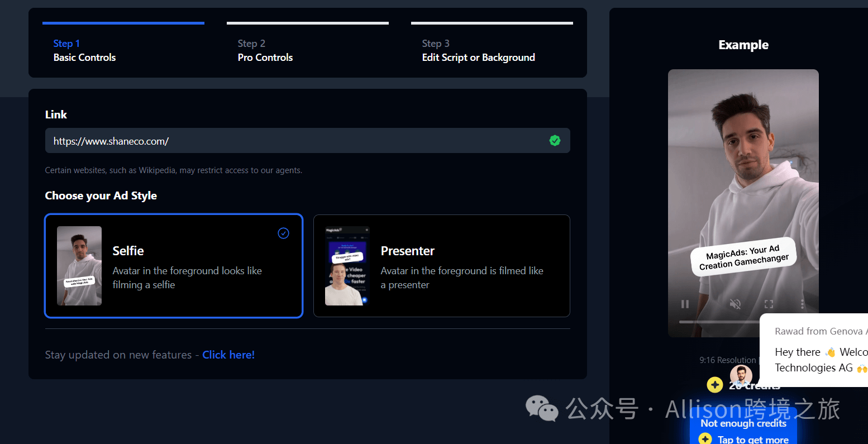Open Step 3 Edit Script or Background
This screenshot has width=868, height=444.
click(478, 50)
